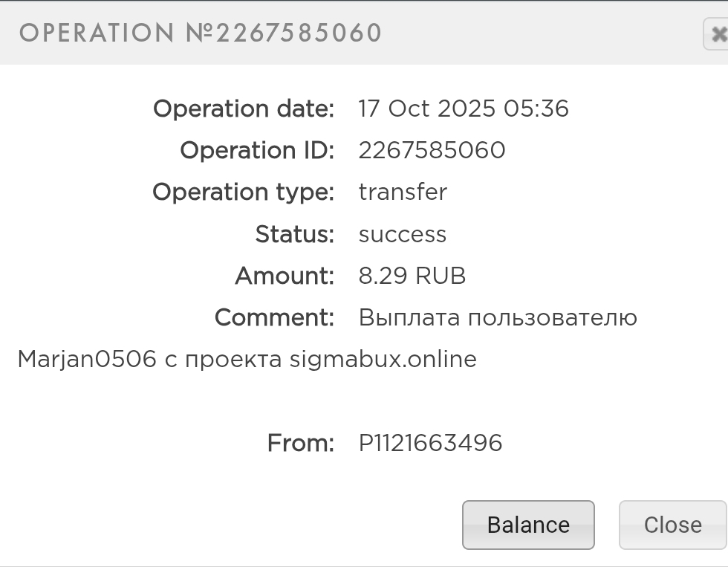The height and width of the screenshot is (567, 728).
Task: Click the Operation type label
Action: [244, 192]
